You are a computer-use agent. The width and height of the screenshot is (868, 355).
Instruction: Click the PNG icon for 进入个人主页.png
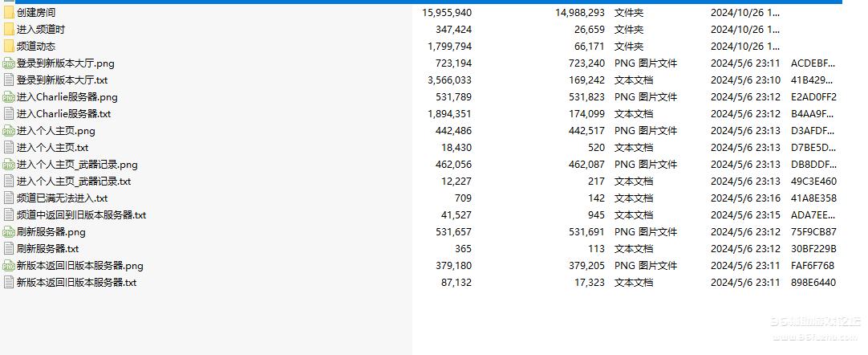pyautogui.click(x=9, y=131)
